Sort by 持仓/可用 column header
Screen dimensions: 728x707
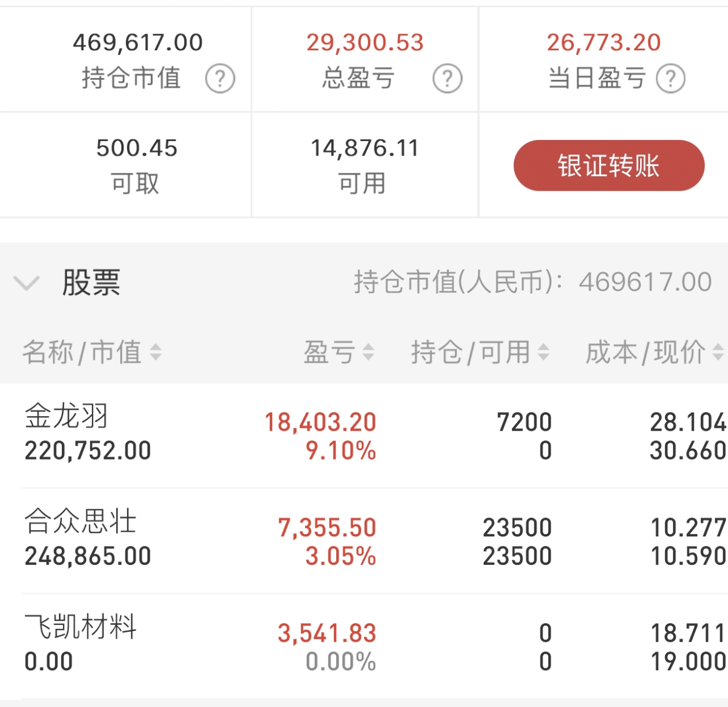pos(471,352)
